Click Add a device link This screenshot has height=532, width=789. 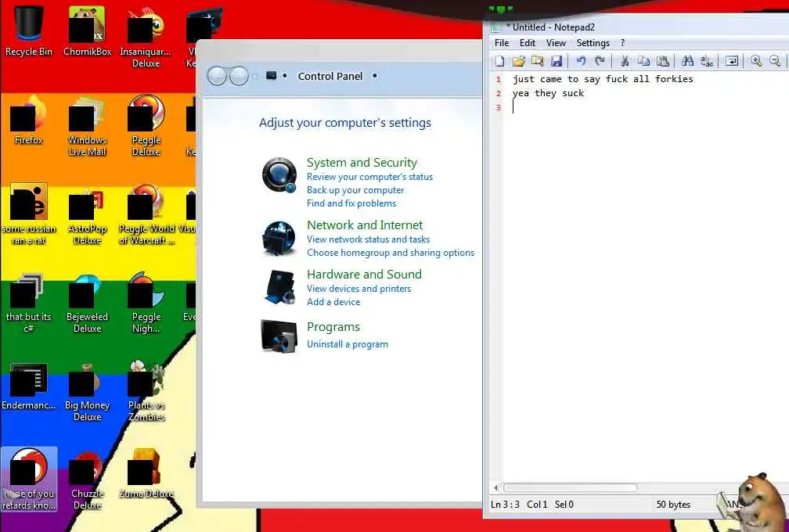pos(333,302)
